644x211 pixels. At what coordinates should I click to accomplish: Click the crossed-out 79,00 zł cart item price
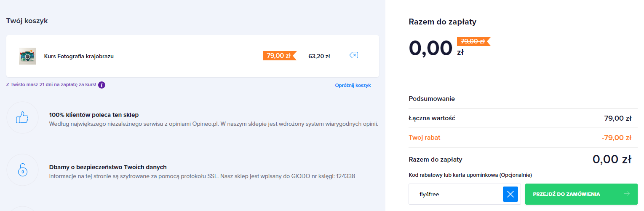pos(280,56)
